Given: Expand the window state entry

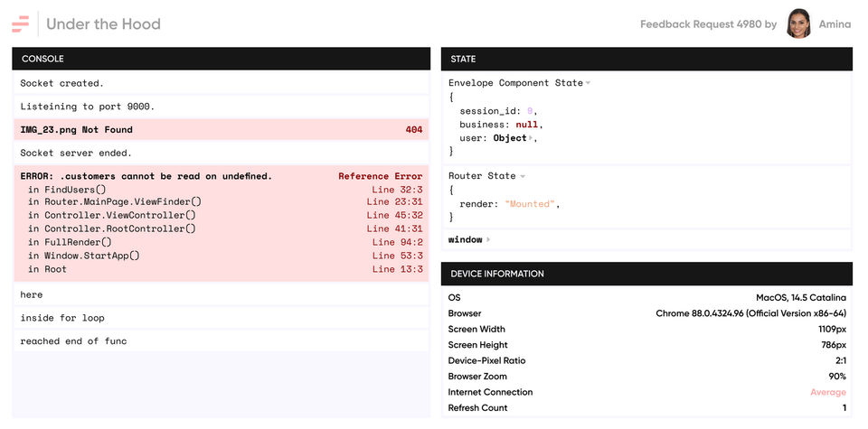Looking at the screenshot, I should pyautogui.click(x=487, y=240).
